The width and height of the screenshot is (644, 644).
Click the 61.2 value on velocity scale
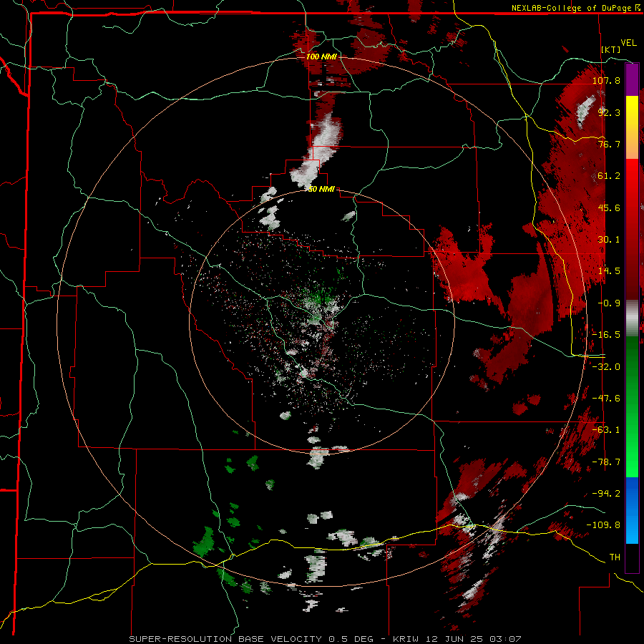click(609, 176)
